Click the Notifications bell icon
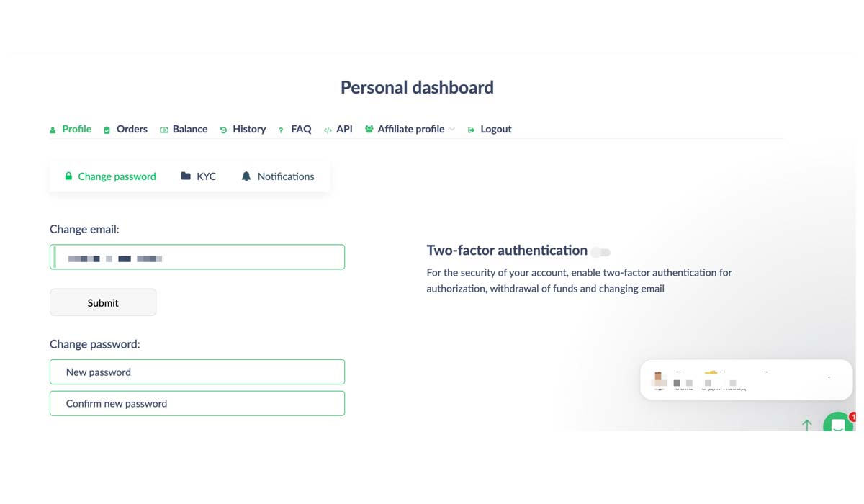The image size is (864, 504). point(246,176)
